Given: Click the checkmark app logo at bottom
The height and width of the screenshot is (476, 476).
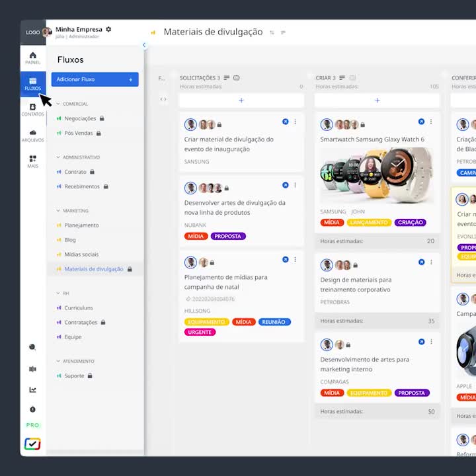Looking at the screenshot, I should pyautogui.click(x=32, y=444).
